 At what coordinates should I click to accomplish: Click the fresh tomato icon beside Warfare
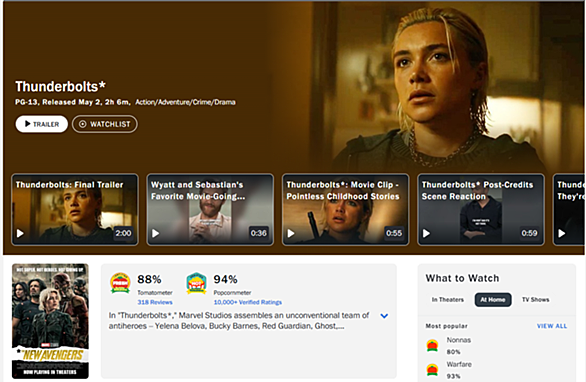[x=432, y=370]
